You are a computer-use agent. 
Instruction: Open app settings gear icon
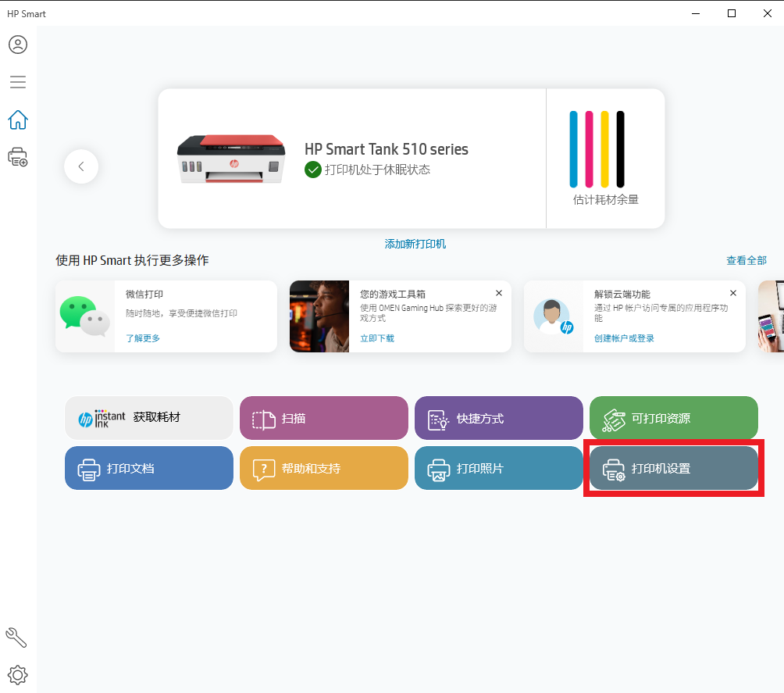click(x=17, y=674)
